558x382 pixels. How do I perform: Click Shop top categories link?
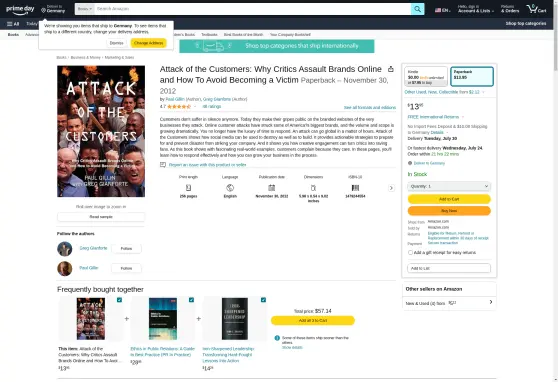[x=526, y=23]
